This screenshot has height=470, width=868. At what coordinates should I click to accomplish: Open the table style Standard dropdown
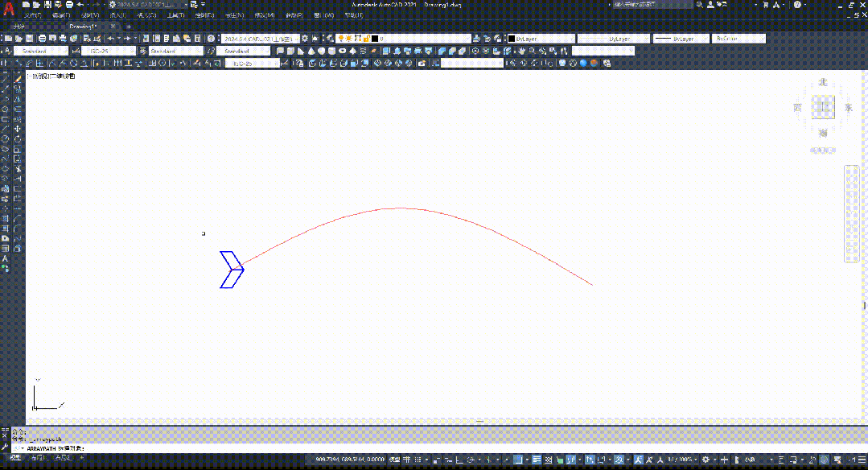tap(175, 51)
